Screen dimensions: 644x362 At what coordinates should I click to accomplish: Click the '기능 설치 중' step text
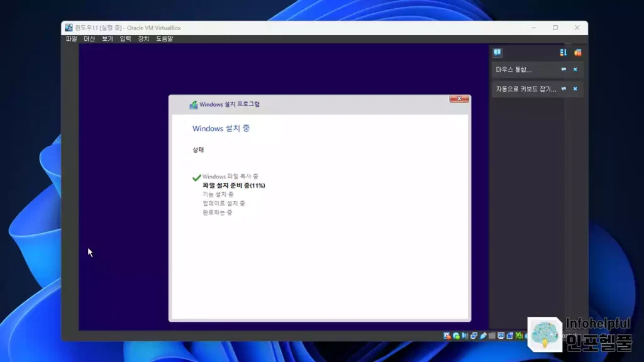click(x=218, y=194)
